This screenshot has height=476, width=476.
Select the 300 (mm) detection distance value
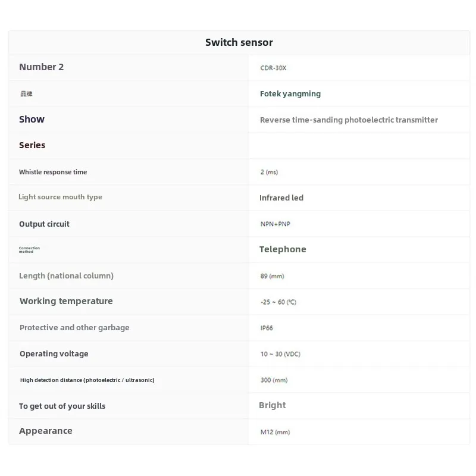[x=274, y=380]
